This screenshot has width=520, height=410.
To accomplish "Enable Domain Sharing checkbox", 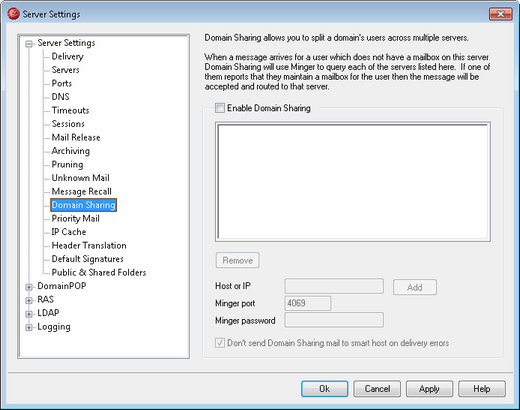I will pos(220,108).
